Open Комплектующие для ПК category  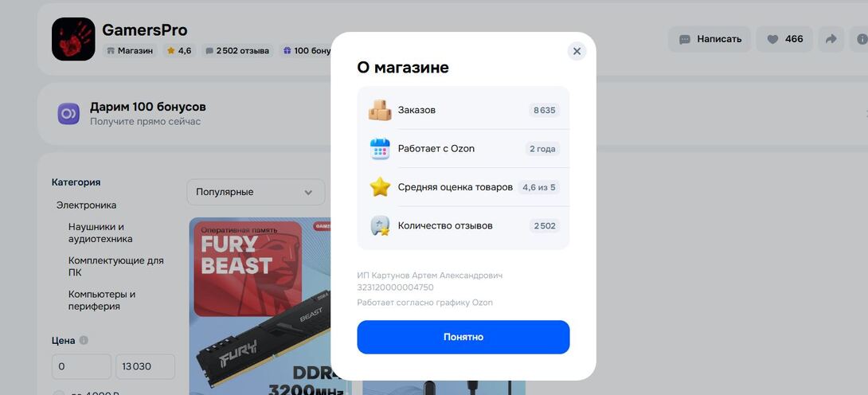pyautogui.click(x=115, y=266)
